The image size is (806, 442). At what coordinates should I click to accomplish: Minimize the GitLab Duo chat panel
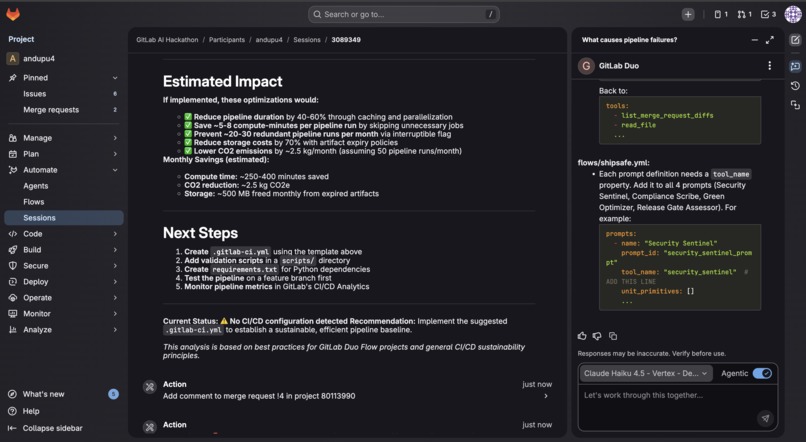[755, 40]
